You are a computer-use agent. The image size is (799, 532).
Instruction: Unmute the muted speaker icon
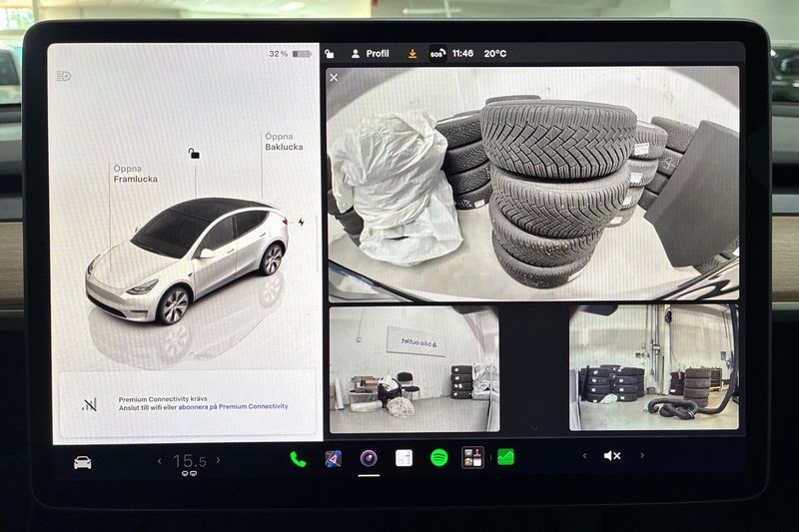click(x=612, y=455)
